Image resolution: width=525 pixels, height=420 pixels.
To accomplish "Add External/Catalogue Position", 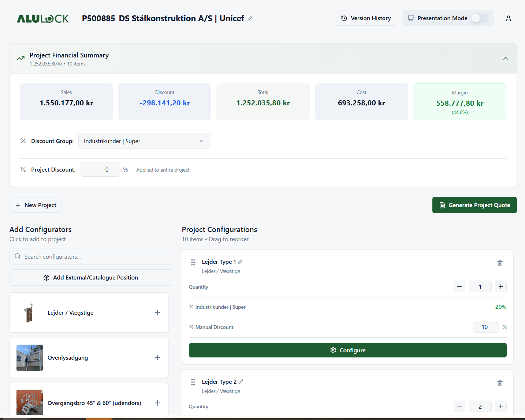I will pos(91,278).
